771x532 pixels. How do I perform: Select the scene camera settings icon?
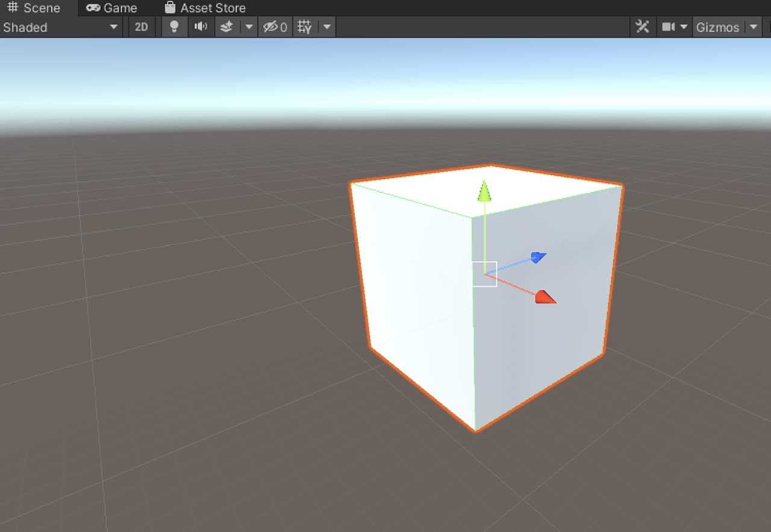669,27
